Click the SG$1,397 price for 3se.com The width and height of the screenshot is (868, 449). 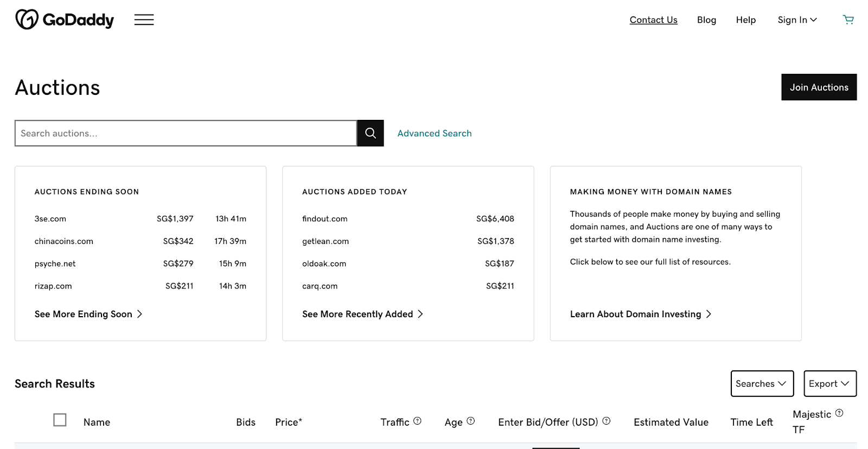point(175,219)
